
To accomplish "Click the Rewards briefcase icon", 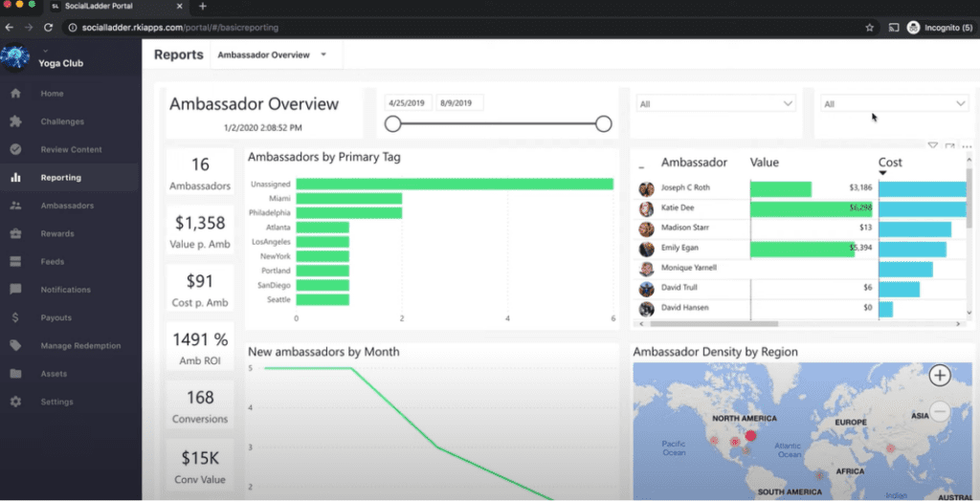I will [15, 233].
